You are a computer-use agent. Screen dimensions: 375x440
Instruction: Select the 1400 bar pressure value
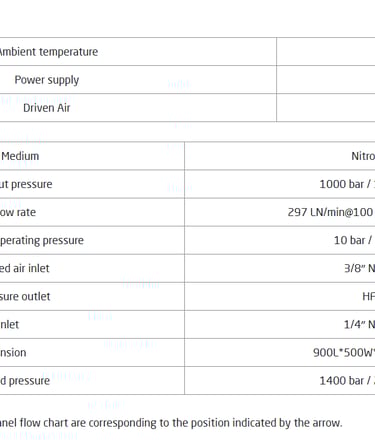pyautogui.click(x=347, y=380)
